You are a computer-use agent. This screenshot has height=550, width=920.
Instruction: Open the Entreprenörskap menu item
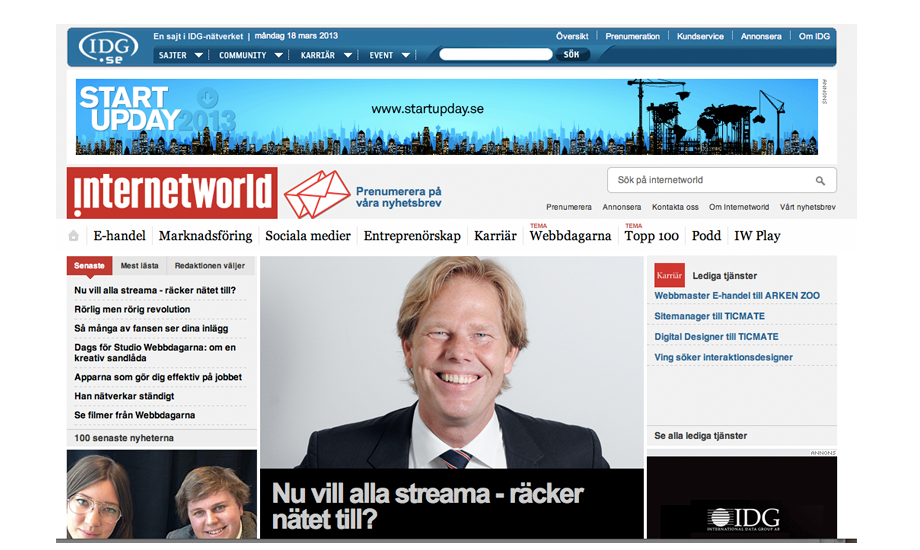[x=412, y=236]
